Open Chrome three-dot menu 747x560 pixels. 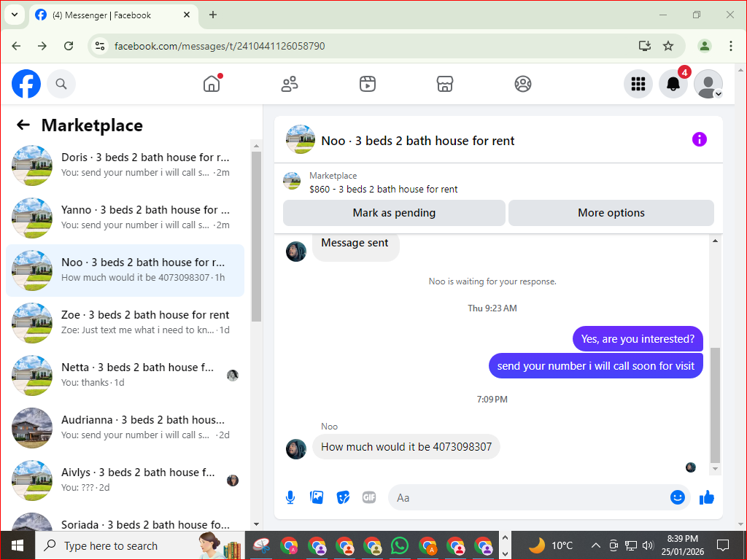(730, 46)
